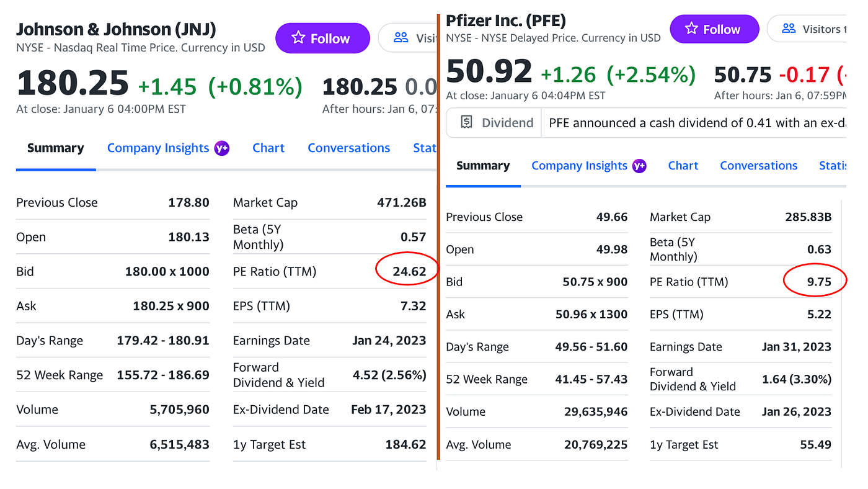
Task: Click the dividend document icon under Pfizer price
Action: (x=467, y=122)
